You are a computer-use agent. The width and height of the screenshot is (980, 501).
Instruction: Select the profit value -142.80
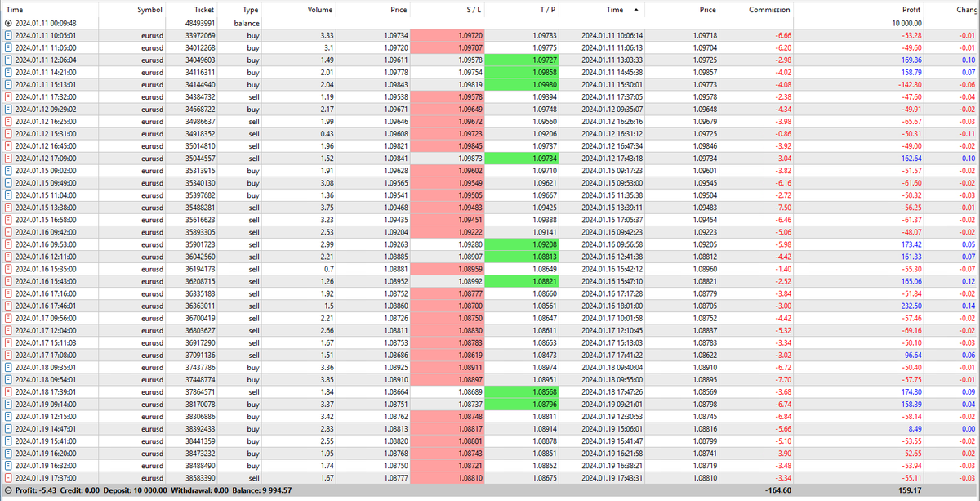[908, 83]
